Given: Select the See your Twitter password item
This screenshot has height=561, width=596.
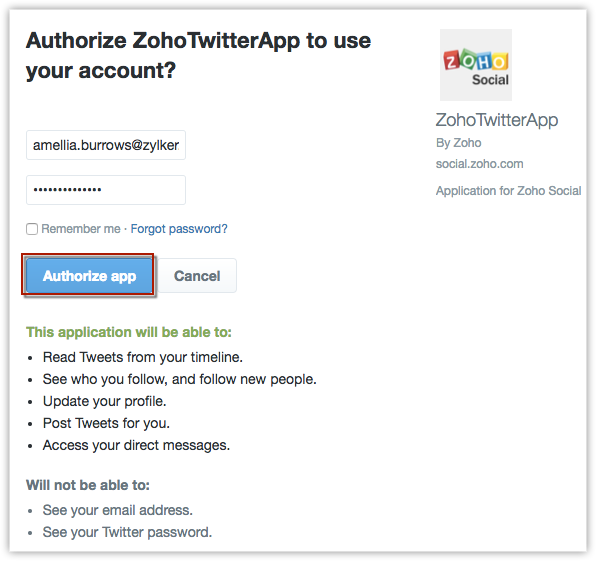Looking at the screenshot, I should (x=127, y=532).
